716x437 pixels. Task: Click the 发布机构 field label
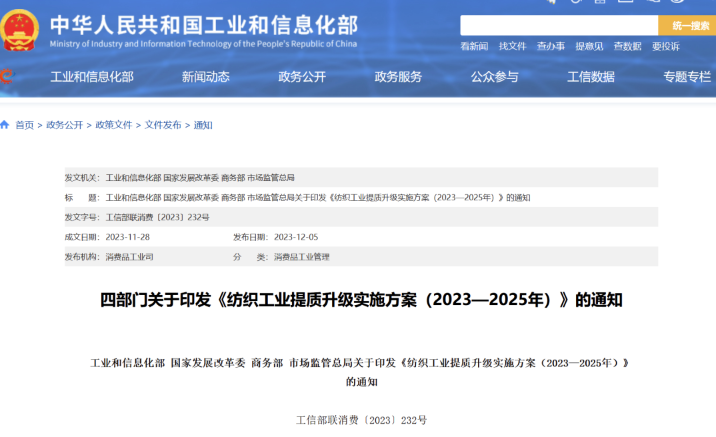coord(82,257)
